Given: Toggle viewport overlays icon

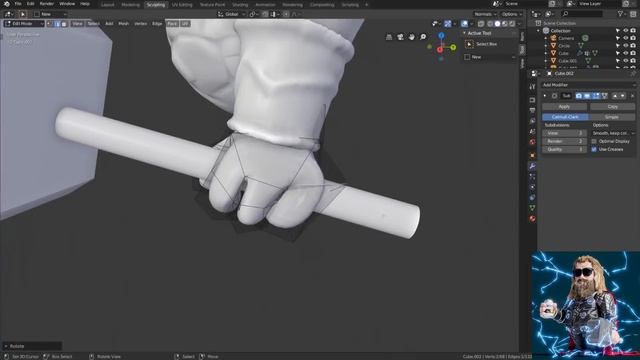Looking at the screenshot, I should 464,24.
